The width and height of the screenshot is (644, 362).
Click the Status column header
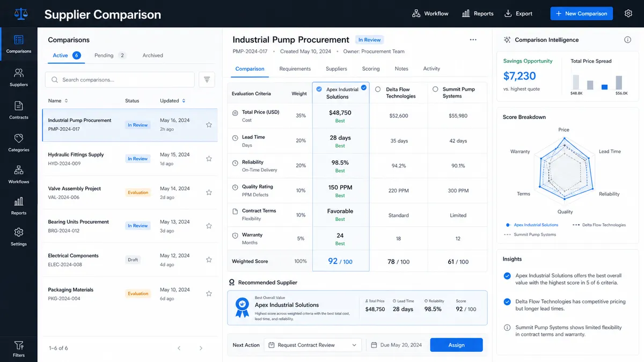coord(132,101)
